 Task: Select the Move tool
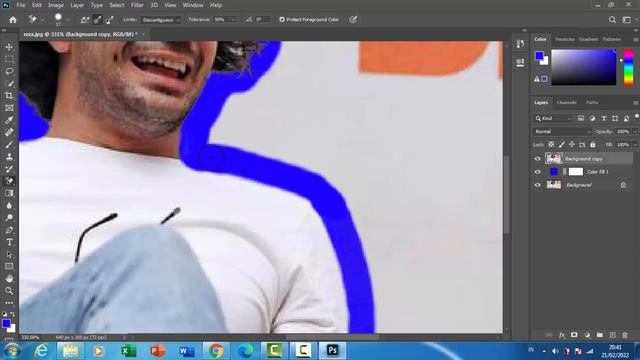tap(9, 47)
